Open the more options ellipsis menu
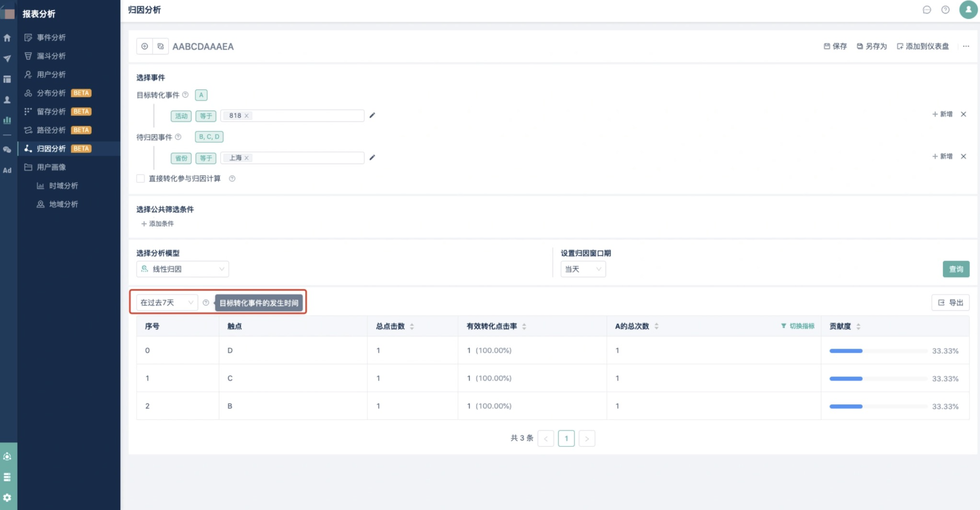The image size is (980, 510). (966, 46)
